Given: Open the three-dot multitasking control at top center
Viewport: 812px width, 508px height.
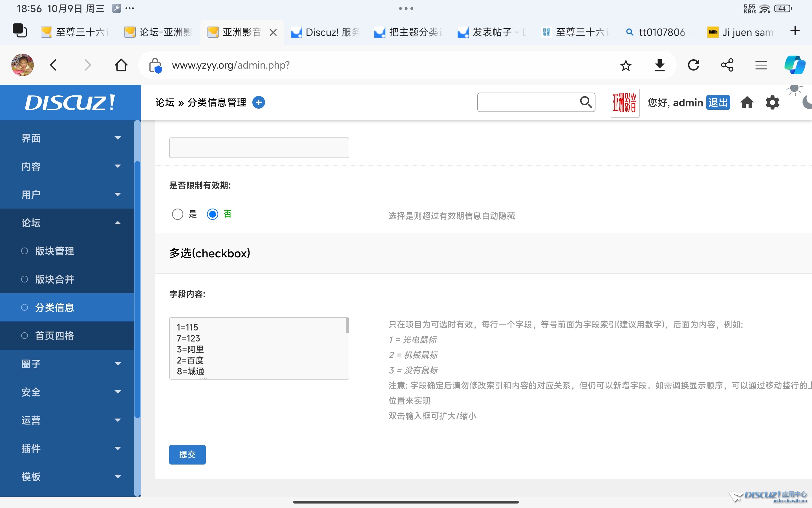Looking at the screenshot, I should tap(406, 8).
